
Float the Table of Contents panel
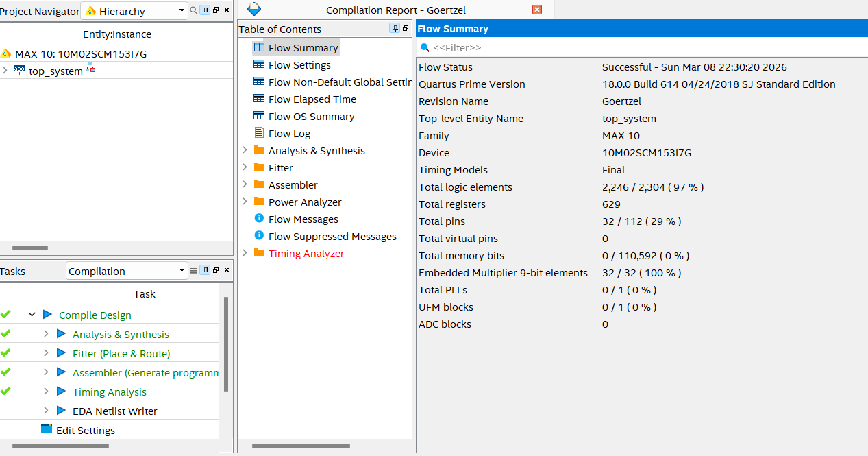(x=406, y=28)
